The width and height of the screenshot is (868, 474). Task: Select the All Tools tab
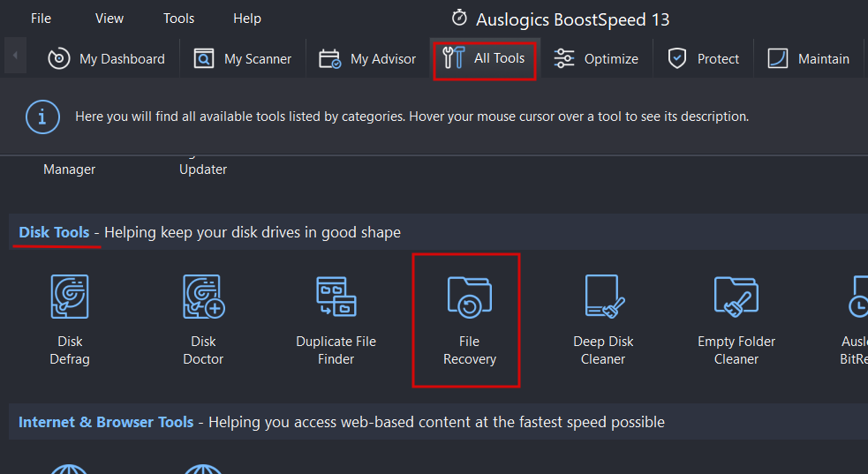485,58
